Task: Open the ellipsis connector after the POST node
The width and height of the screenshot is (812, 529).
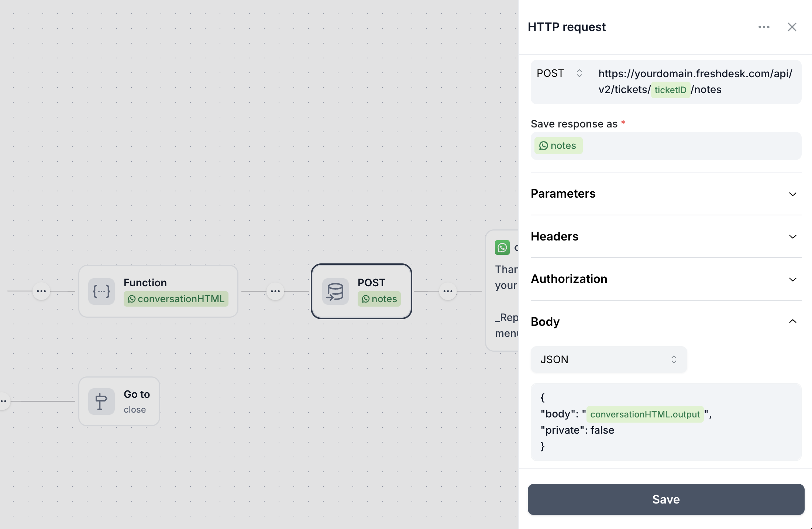Action: (x=448, y=291)
